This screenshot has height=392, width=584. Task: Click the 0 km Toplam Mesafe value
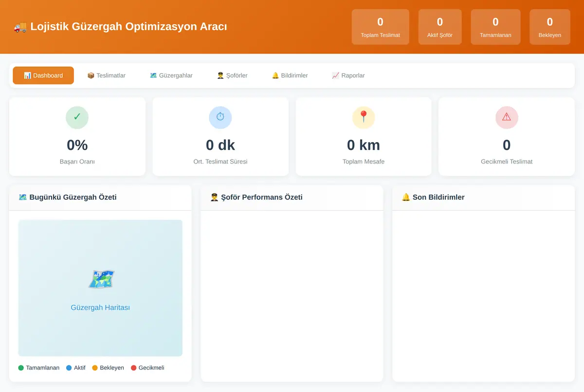[364, 145]
